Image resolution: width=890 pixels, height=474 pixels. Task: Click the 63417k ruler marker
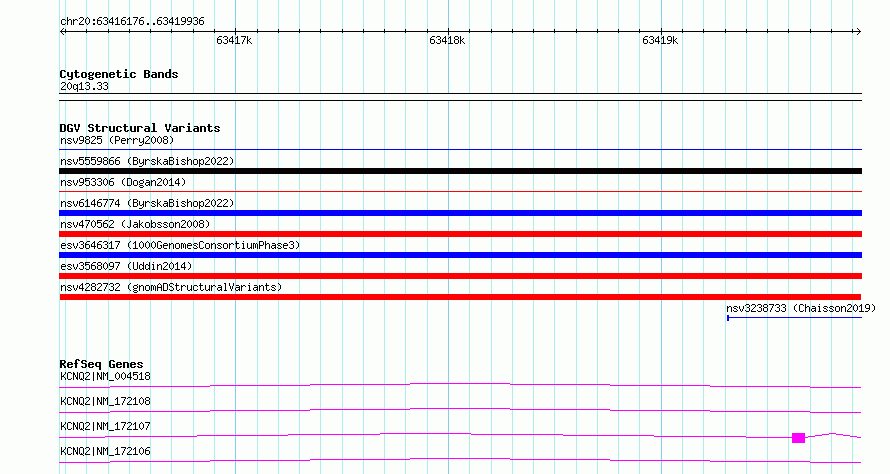pyautogui.click(x=234, y=40)
